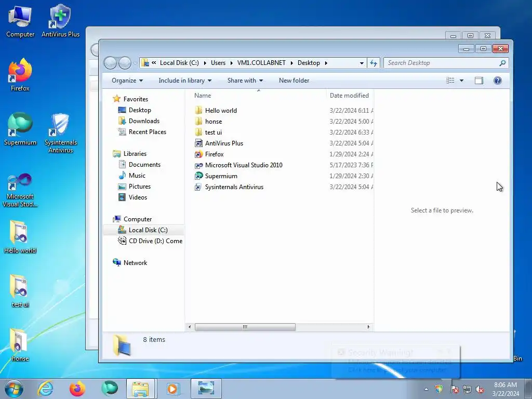Open Explorer help question mark icon
The height and width of the screenshot is (399, 532).
pos(497,81)
